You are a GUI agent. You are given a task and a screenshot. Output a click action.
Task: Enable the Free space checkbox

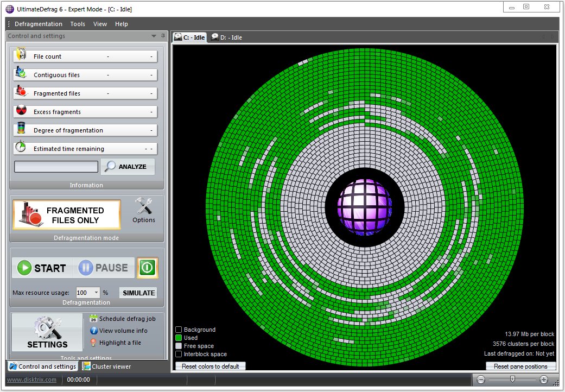(179, 346)
